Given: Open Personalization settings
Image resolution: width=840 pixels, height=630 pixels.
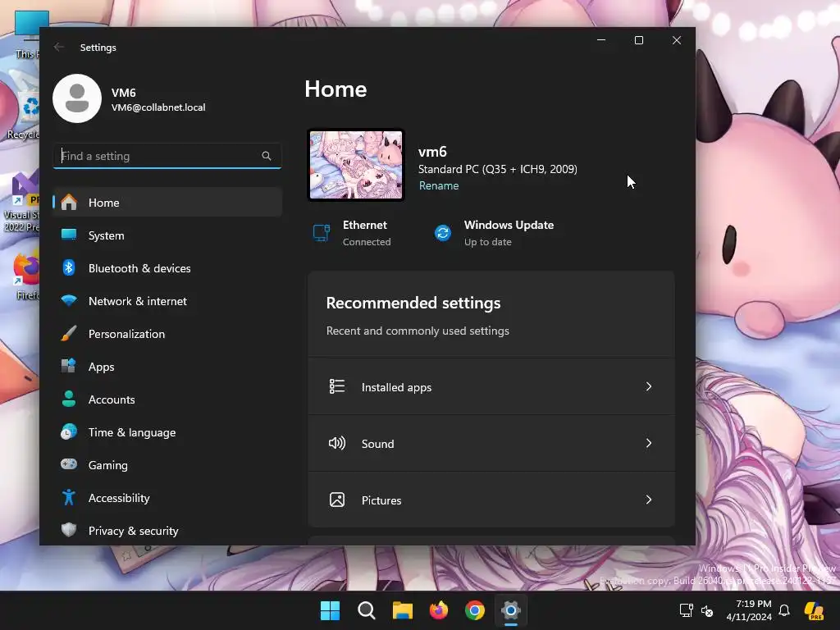Looking at the screenshot, I should (x=167, y=334).
